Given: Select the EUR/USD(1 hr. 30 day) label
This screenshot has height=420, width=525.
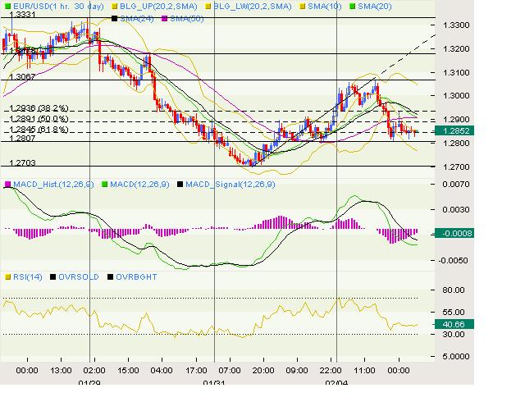Looking at the screenshot, I should [58, 7].
